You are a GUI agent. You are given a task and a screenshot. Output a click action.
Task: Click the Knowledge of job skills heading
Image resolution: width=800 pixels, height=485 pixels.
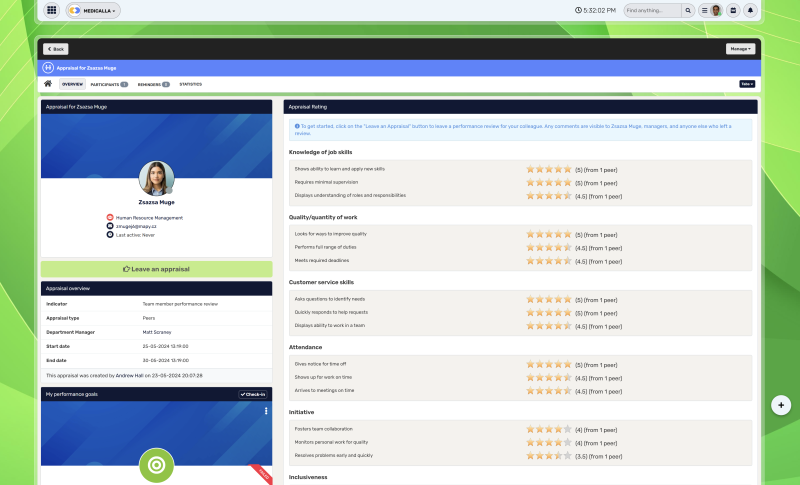320,152
